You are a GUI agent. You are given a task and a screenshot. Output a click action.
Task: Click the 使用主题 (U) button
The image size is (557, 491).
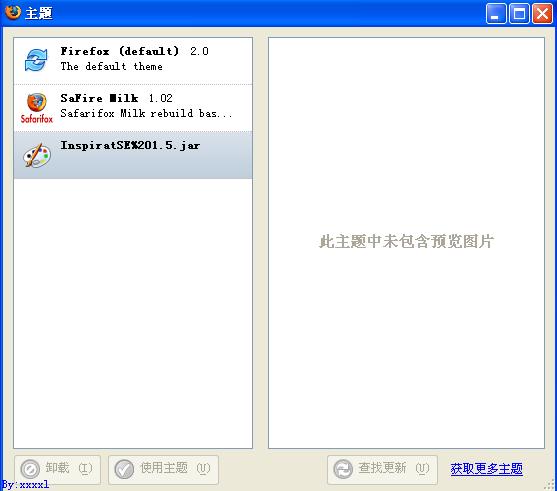[163, 469]
